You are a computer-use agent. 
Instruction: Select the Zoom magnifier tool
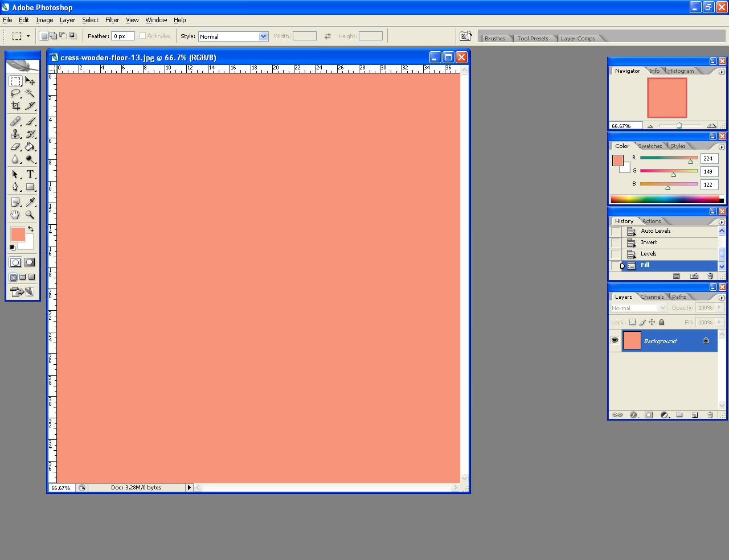tap(30, 215)
